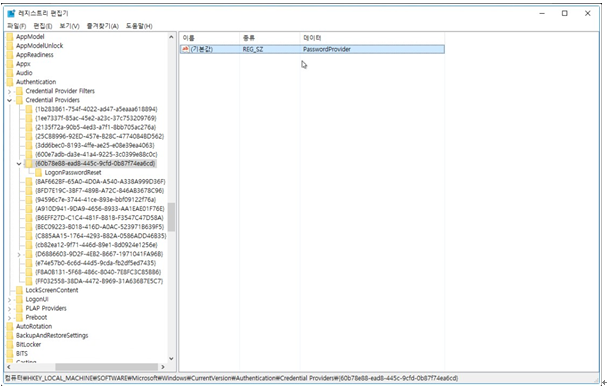The width and height of the screenshot is (607, 388).
Task: Select the {F8A0B131-5F68-486c...} key
Action: pyautogui.click(x=98, y=272)
